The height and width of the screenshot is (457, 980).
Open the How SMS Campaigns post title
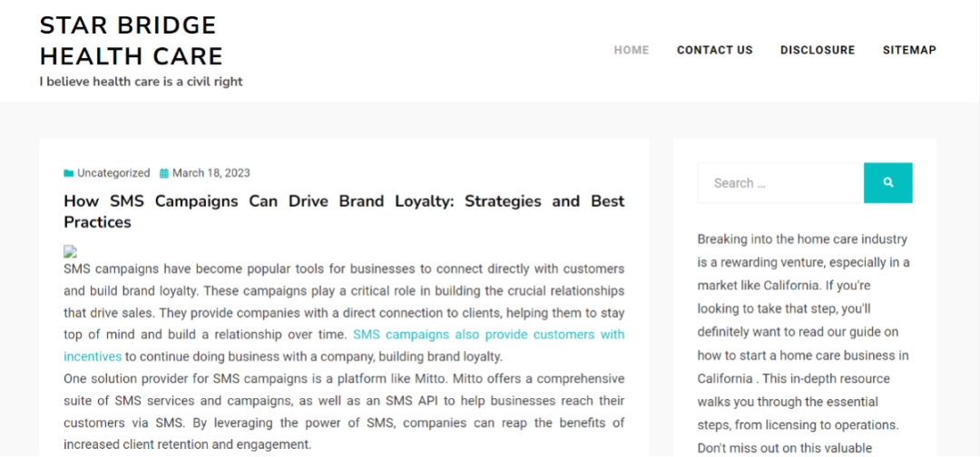pos(344,211)
